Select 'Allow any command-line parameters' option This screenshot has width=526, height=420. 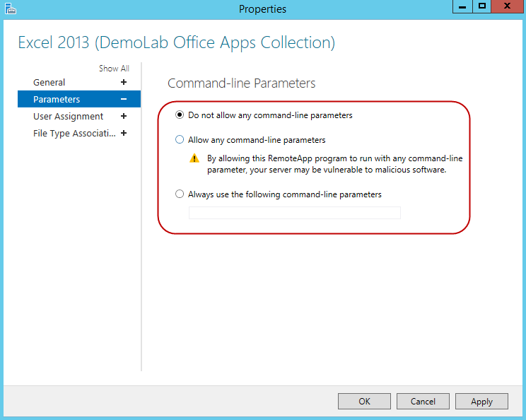(180, 140)
